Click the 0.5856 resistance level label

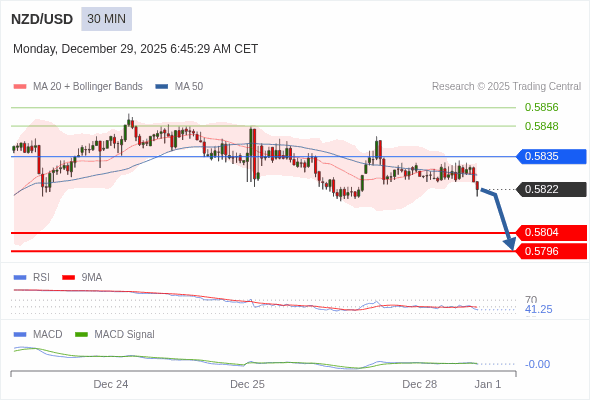(541, 107)
